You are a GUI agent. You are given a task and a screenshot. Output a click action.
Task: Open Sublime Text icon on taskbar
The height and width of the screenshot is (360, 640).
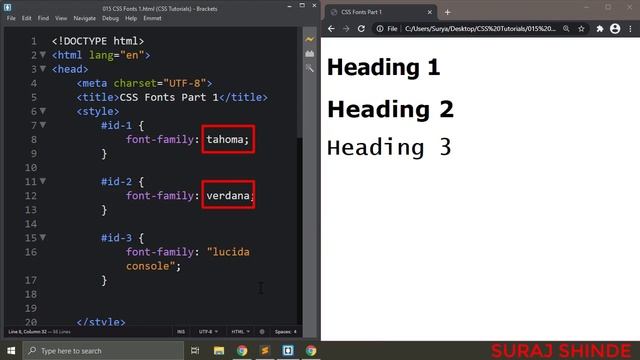point(265,351)
